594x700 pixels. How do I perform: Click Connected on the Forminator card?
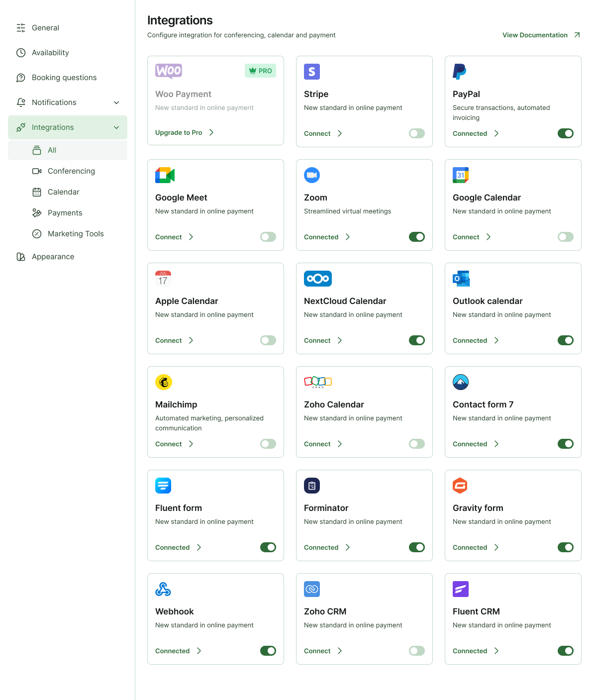[321, 547]
